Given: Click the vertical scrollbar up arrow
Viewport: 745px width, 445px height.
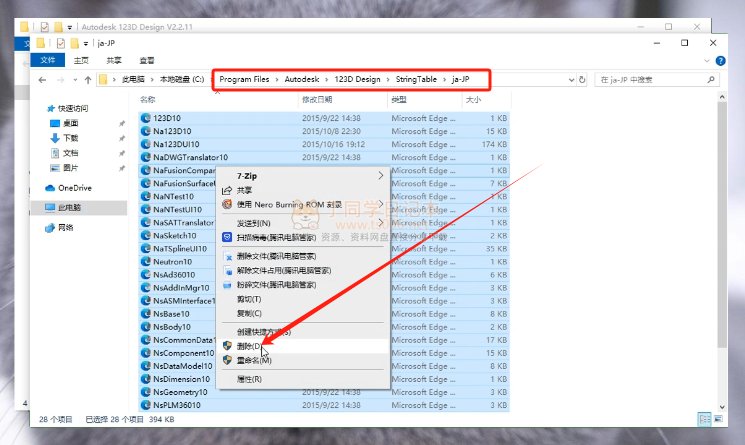Looking at the screenshot, I should point(722,97).
